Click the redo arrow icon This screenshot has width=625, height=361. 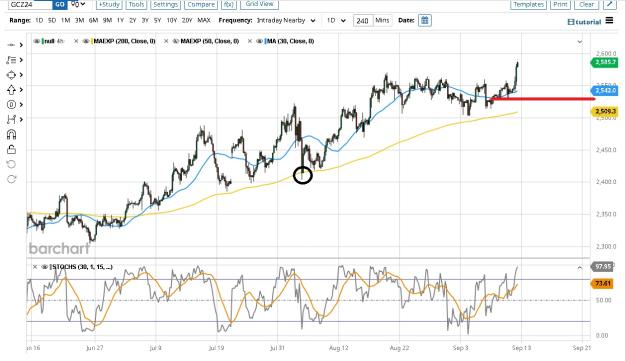click(11, 179)
